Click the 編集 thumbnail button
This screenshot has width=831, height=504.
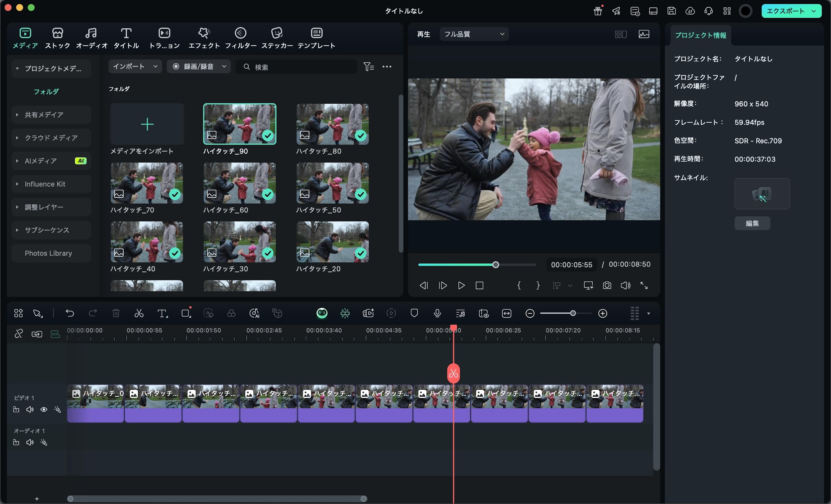click(752, 223)
